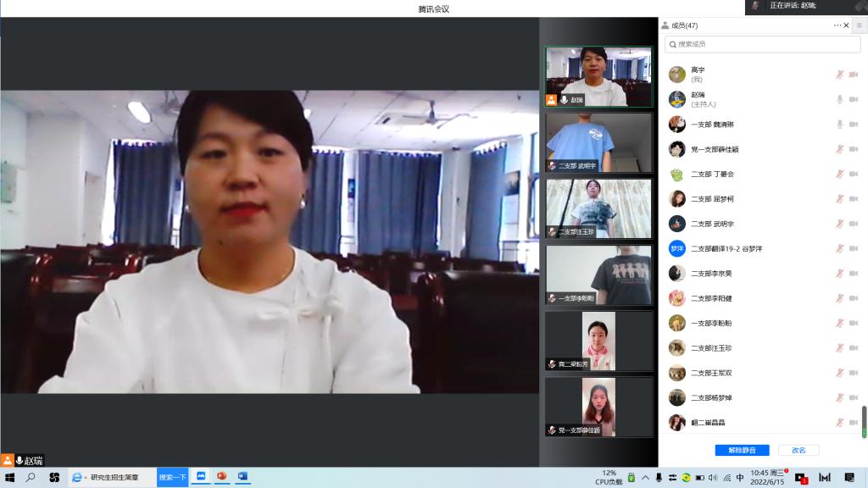Expand hidden system tray icons arrow
The height and width of the screenshot is (488, 868).
pyautogui.click(x=643, y=478)
